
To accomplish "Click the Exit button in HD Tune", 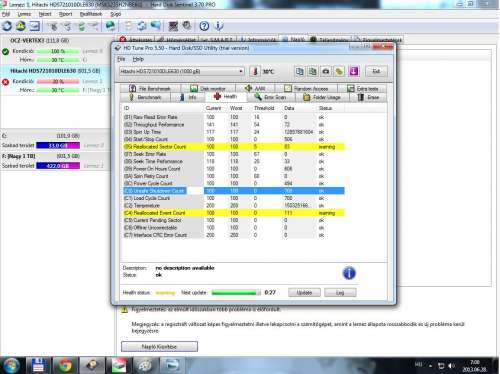I will [376, 71].
